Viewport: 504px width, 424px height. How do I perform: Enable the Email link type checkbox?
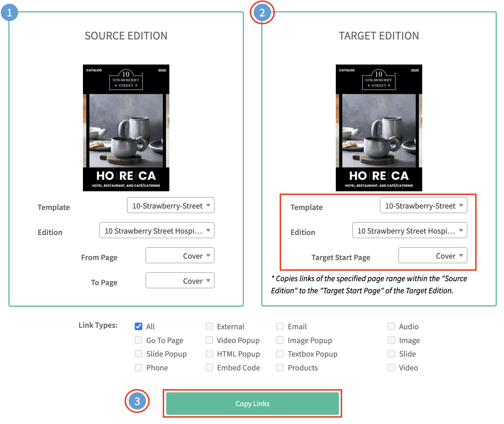pos(280,326)
